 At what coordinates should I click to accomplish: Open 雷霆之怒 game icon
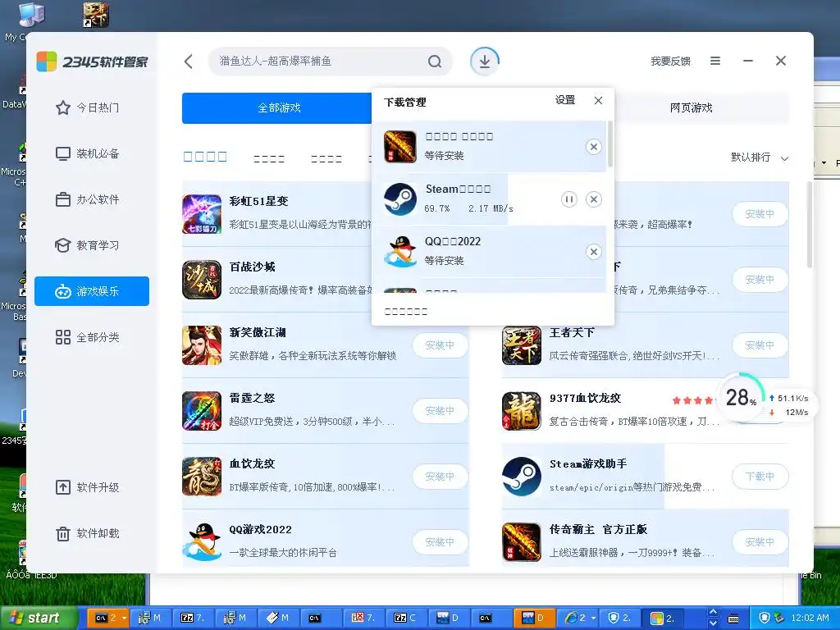pyautogui.click(x=202, y=411)
